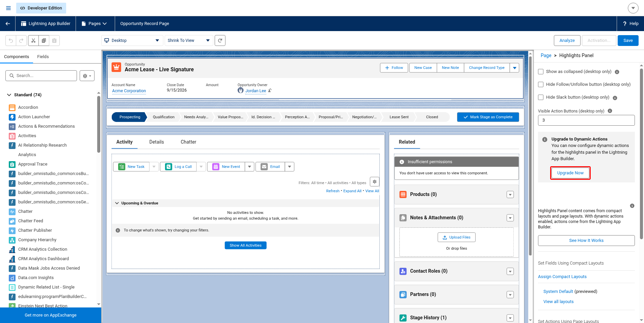
Task: Check Hide Follow/Unfollow button option
Action: (541, 84)
